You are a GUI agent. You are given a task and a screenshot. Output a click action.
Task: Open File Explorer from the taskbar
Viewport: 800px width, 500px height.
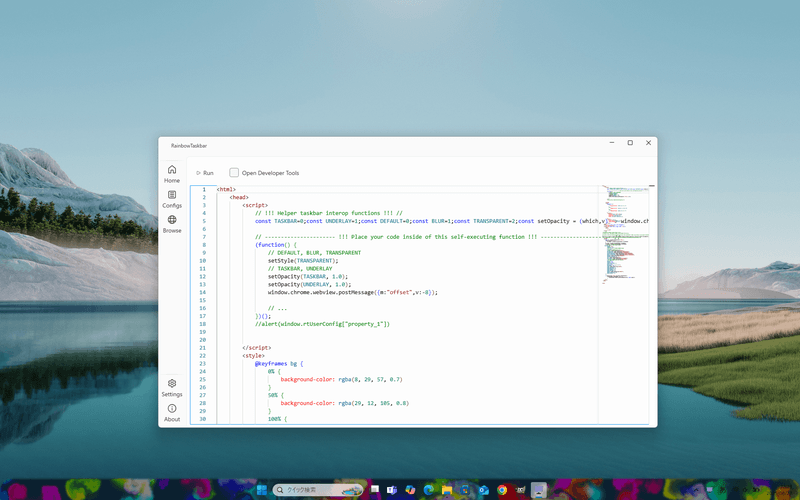coord(447,490)
